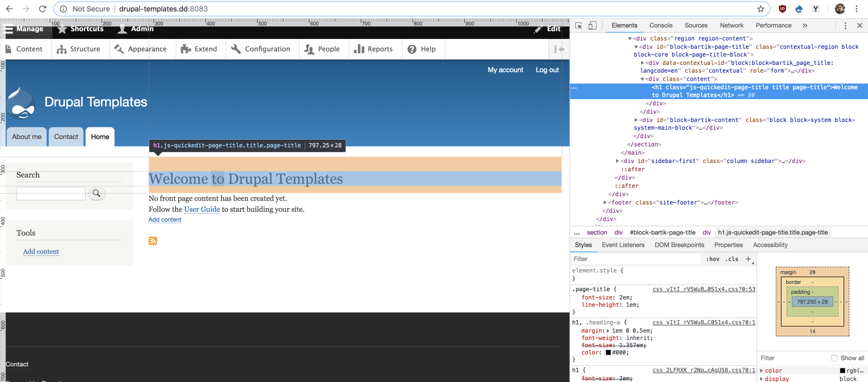Toggle the :hov element state panel

click(712, 259)
